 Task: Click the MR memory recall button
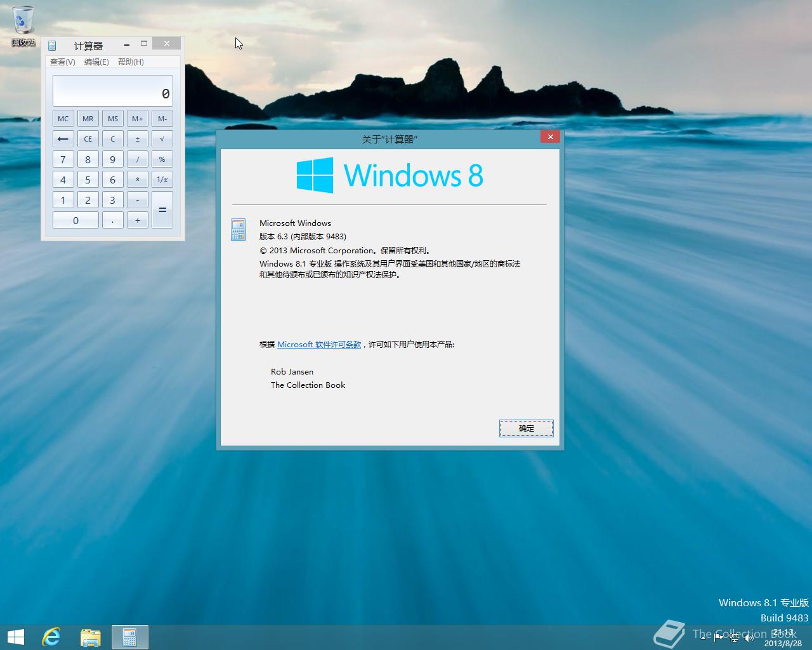[x=88, y=119]
